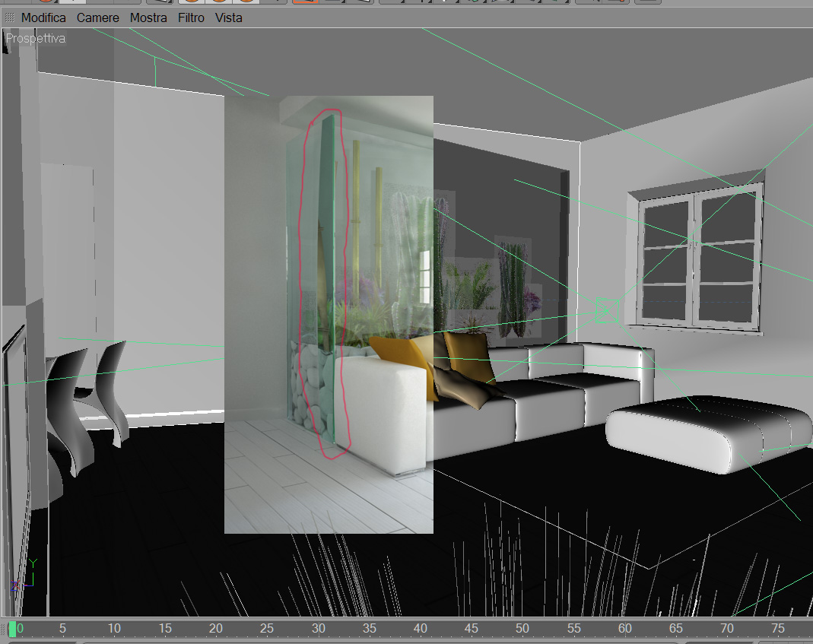Click the viewport panel grip icon
The height and width of the screenshot is (644, 813).
click(9, 17)
